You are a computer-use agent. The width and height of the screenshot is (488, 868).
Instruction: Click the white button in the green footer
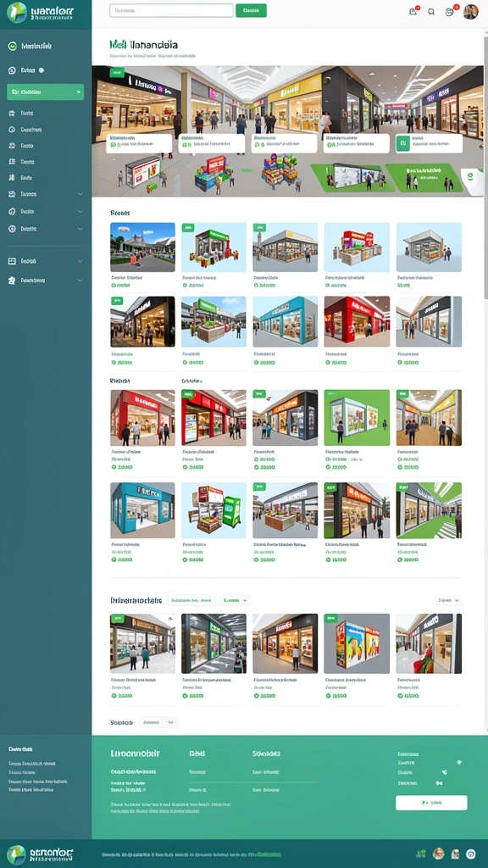point(431,803)
